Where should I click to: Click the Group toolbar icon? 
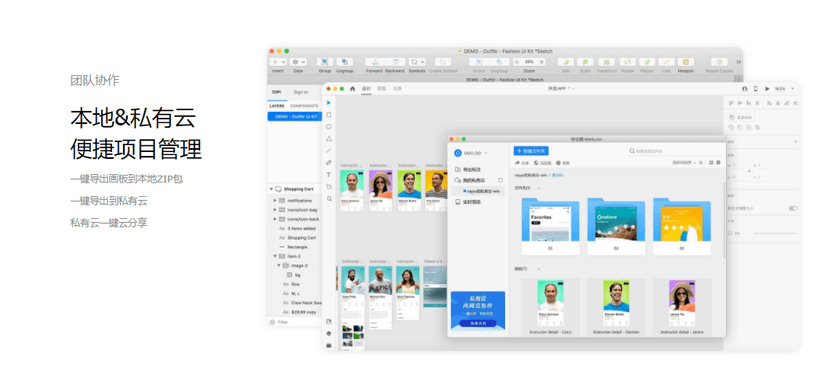(325, 62)
